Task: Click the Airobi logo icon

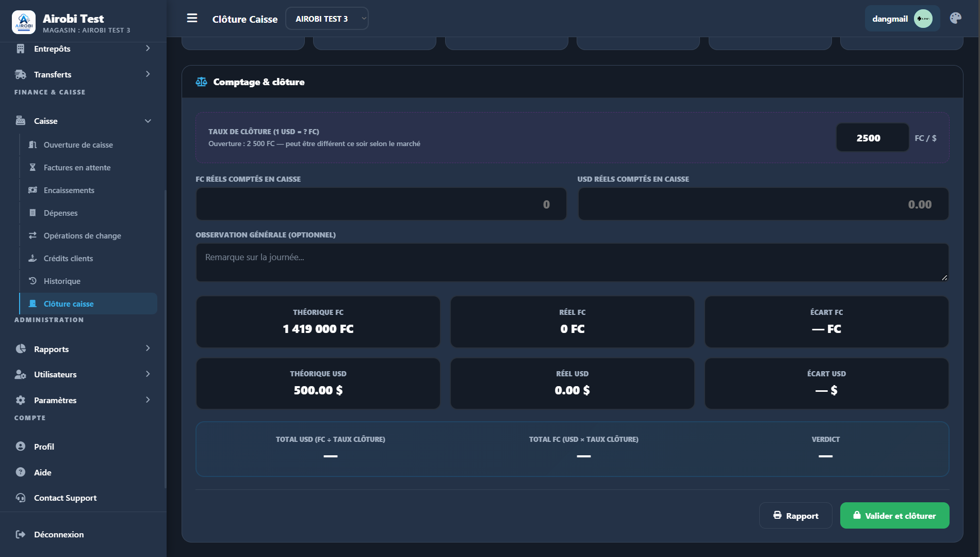Action: pyautogui.click(x=24, y=22)
